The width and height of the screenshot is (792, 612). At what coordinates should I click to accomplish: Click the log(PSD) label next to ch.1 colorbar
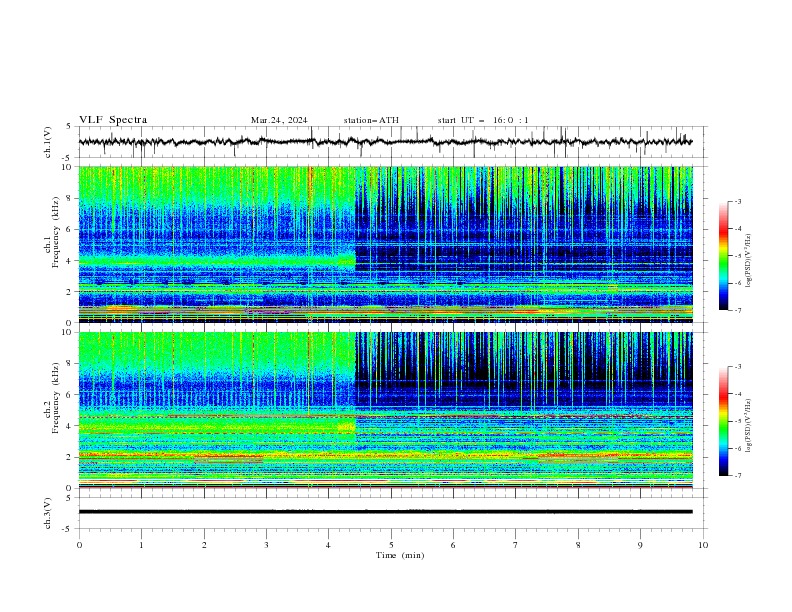pos(748,261)
